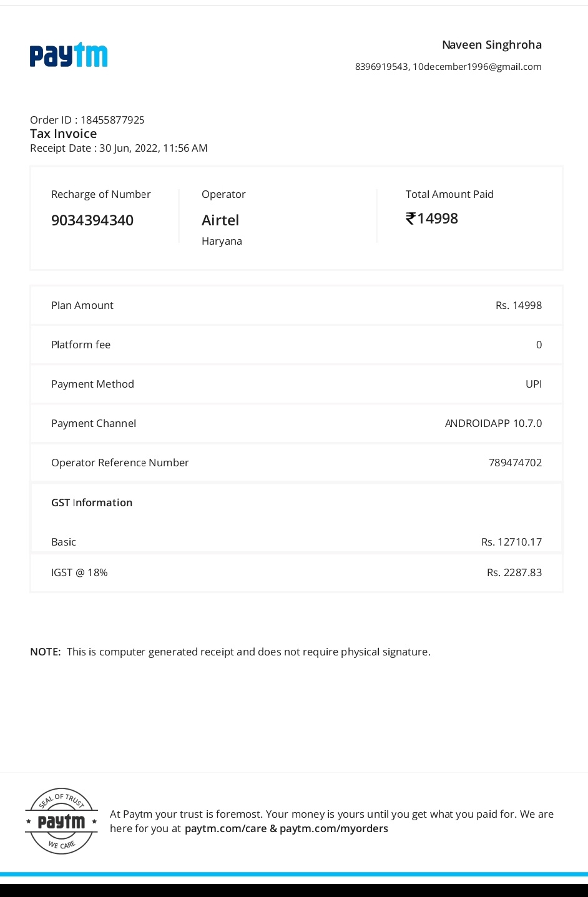588x897 pixels.
Task: Click the Paytm Seal of Trust badge
Action: tap(61, 821)
